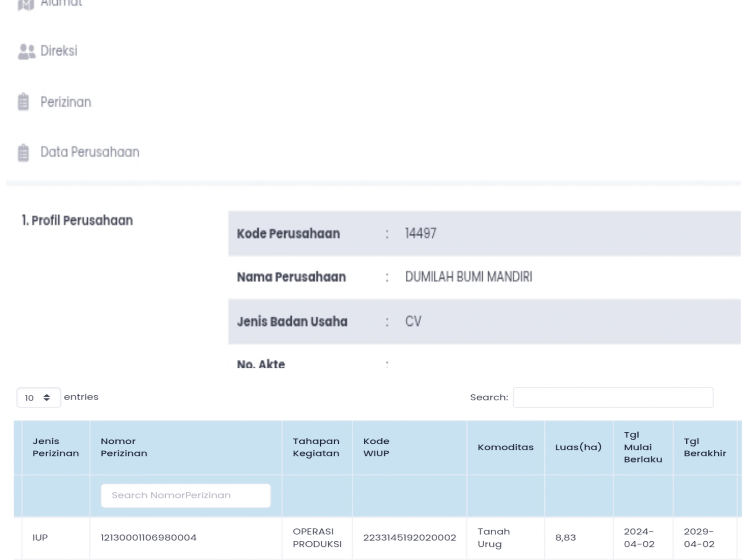747x560 pixels.
Task: Click the Jenis Badan Usaha label
Action: tap(292, 322)
